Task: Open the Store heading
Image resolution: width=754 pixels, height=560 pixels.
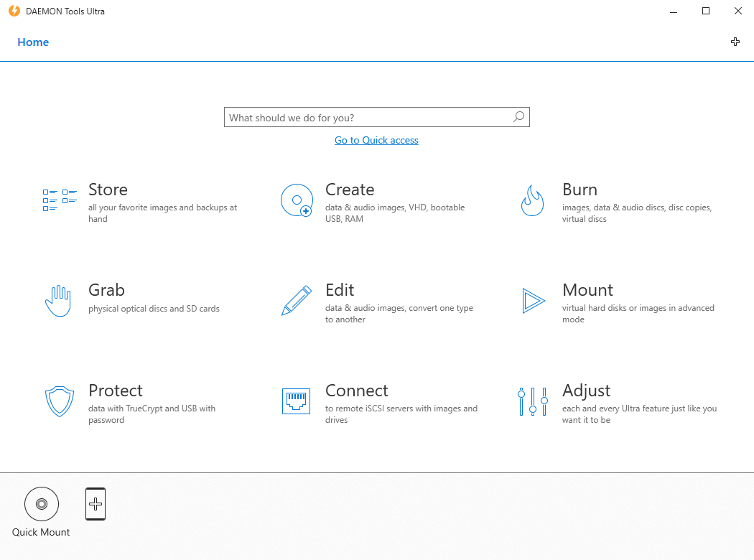Action: (x=108, y=190)
